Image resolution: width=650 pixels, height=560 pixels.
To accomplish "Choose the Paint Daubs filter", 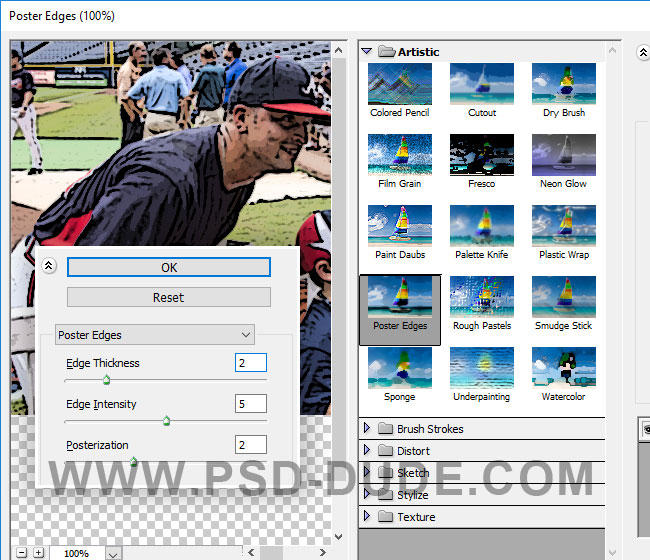I will [x=400, y=226].
